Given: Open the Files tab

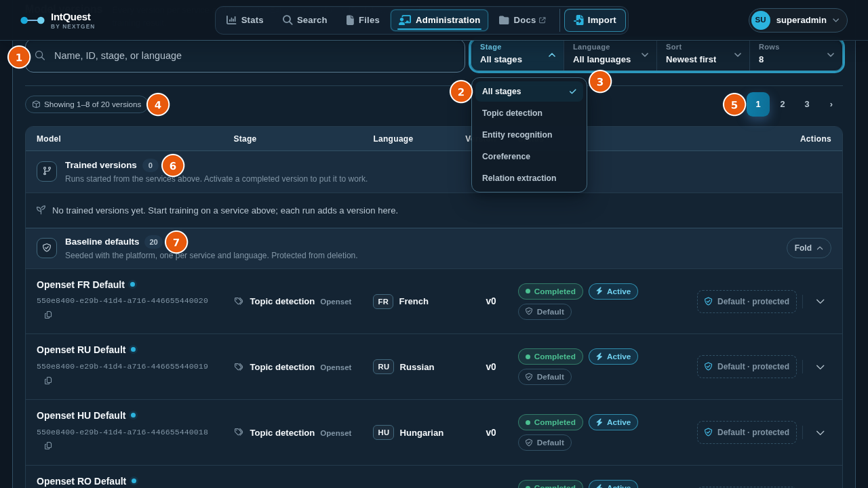Looking at the screenshot, I should click(362, 20).
